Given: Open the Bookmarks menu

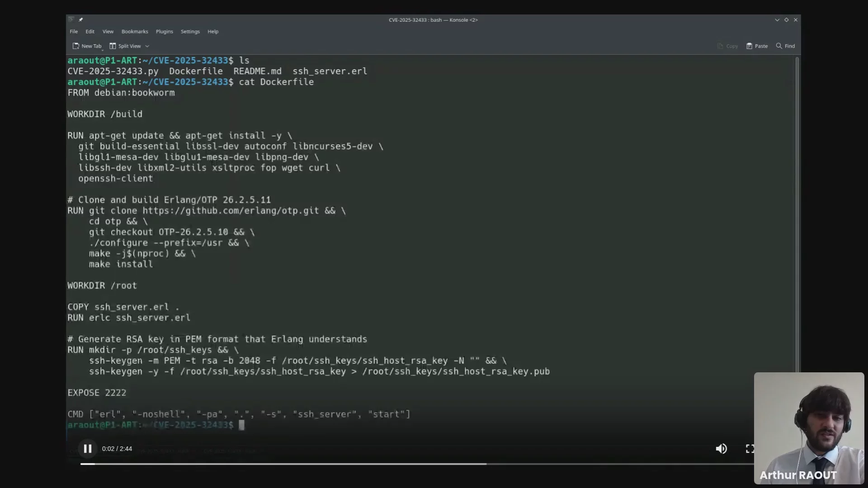Looking at the screenshot, I should tap(135, 32).
